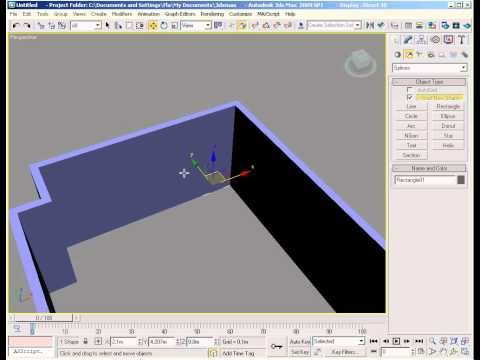The height and width of the screenshot is (360, 480).
Task: Click the Redo arrow in the main toolbar
Action: [27, 25]
